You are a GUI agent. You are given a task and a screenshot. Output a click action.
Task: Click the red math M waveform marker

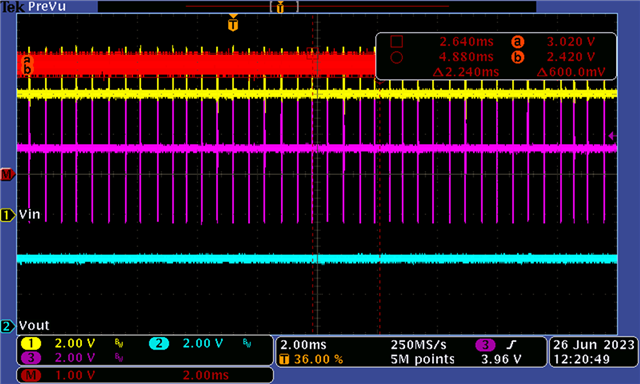click(7, 175)
